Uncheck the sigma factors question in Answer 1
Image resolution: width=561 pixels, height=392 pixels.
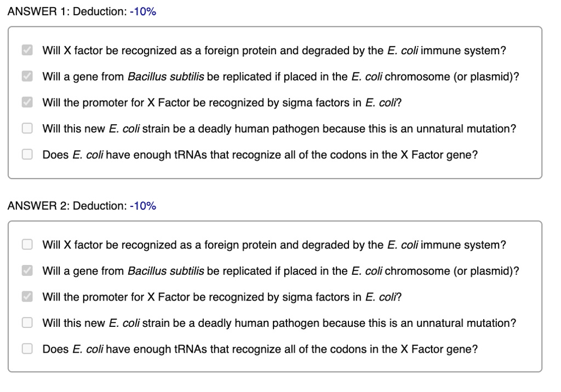[26, 102]
